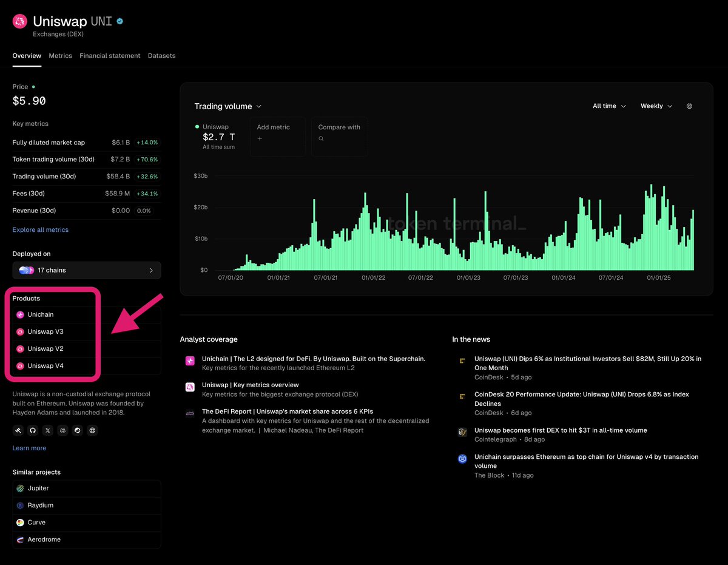Viewport: 728px width, 565px height.
Task: Click the $5.90 price value
Action: (29, 101)
